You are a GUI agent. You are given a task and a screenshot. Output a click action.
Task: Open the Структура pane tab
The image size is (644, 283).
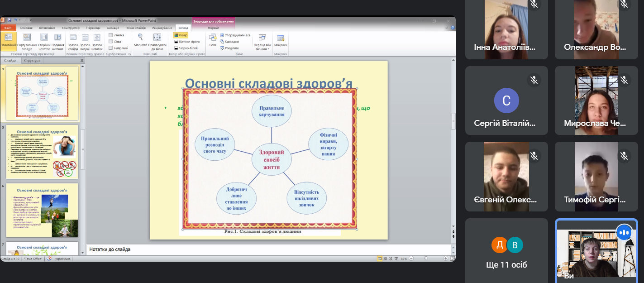pos(32,61)
